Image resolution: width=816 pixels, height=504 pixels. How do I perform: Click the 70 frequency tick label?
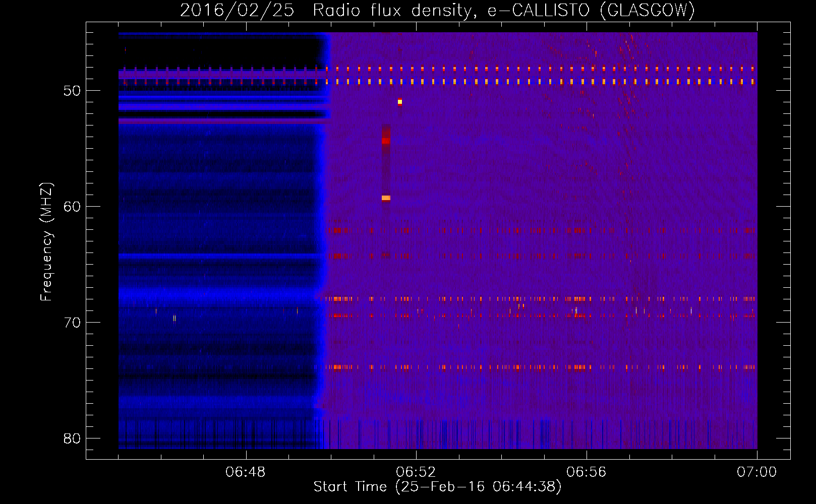tap(72, 323)
